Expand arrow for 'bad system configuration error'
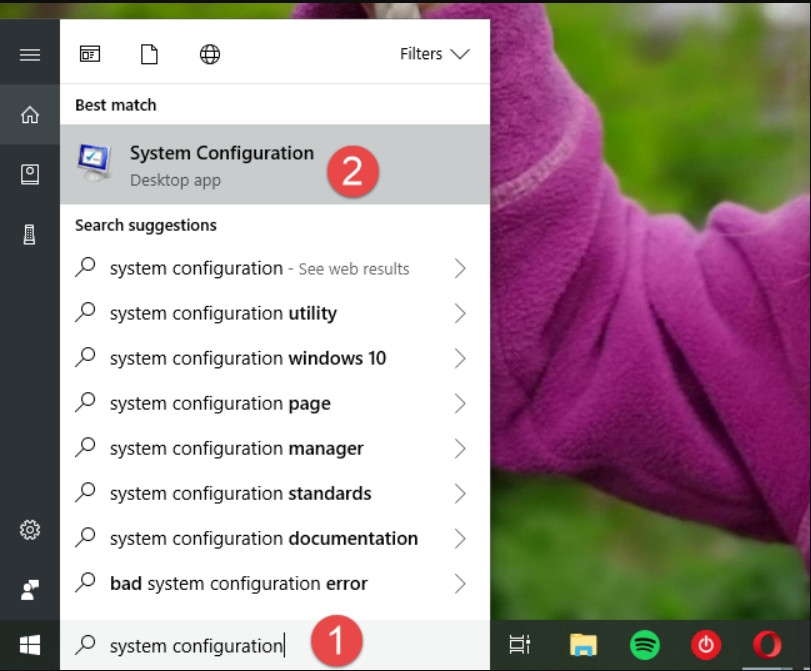Screen dimensions: 811x671 [460, 584]
